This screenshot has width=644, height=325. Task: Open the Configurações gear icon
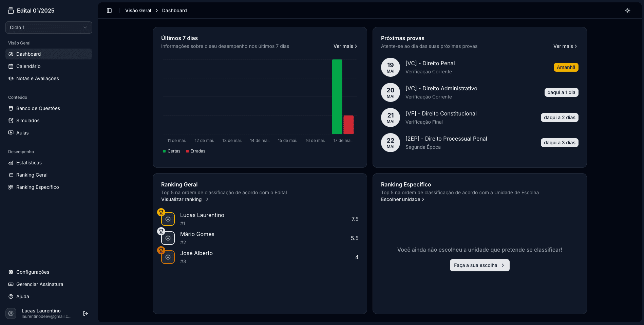click(x=11, y=272)
